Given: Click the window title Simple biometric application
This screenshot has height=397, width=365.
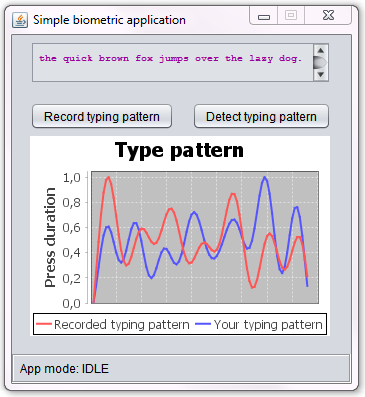Looking at the screenshot, I should coord(109,20).
